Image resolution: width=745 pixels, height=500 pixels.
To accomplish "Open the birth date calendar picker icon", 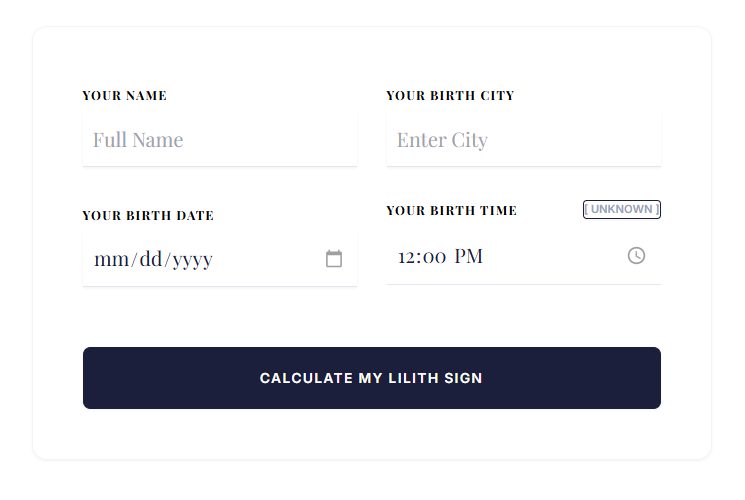I will 334,259.
